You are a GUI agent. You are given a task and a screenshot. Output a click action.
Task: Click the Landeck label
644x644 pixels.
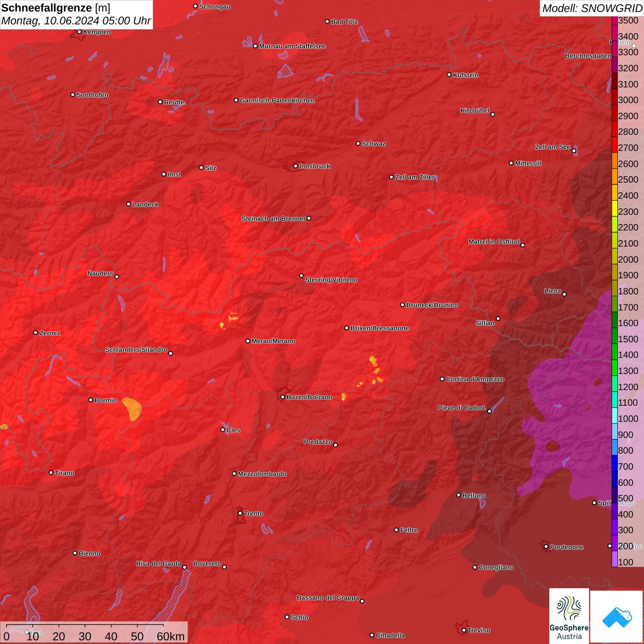tap(145, 204)
